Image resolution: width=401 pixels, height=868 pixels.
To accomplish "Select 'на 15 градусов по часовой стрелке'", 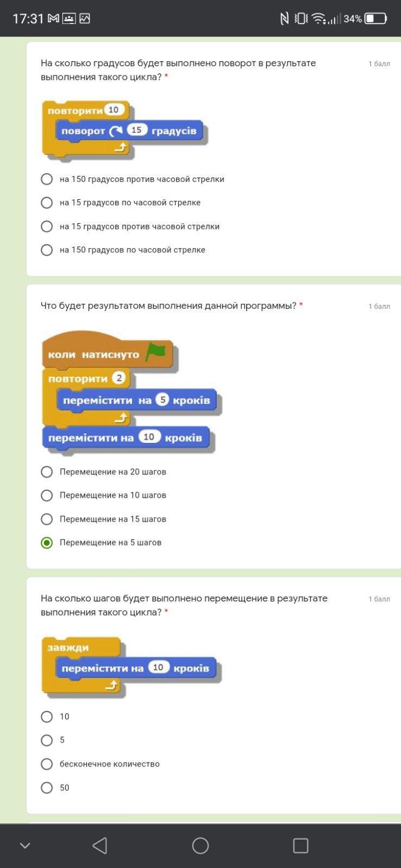I will tap(47, 202).
